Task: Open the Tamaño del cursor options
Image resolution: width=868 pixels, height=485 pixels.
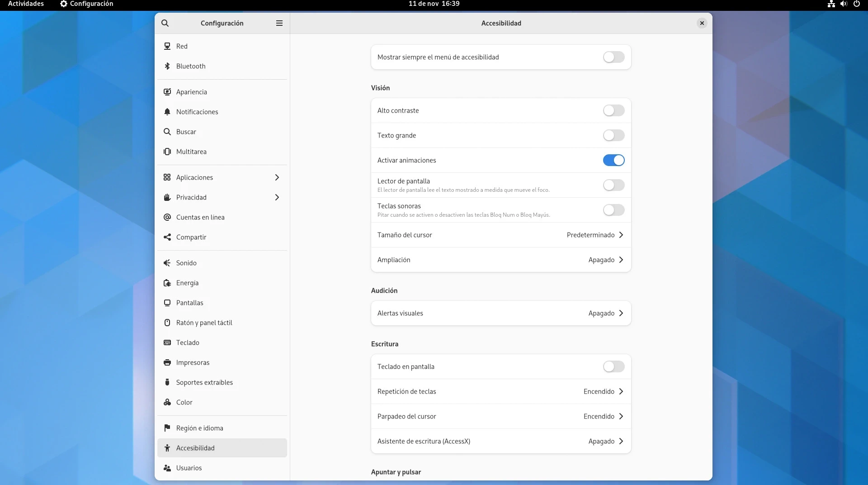Action: [x=500, y=235]
